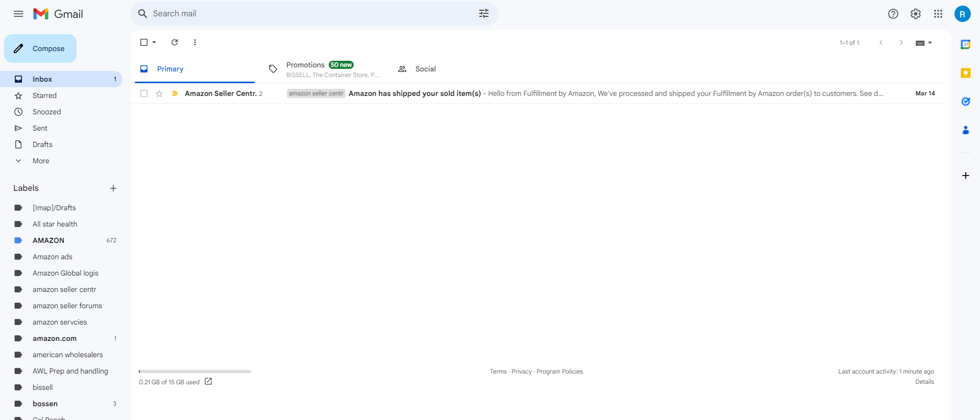Toggle importance marker on Amazon email

point(175,93)
